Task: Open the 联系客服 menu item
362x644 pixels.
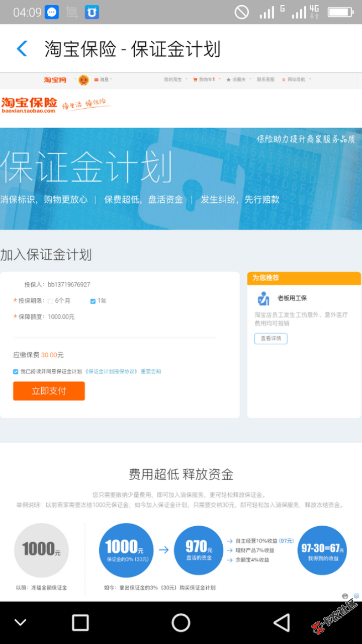Action: point(266,79)
